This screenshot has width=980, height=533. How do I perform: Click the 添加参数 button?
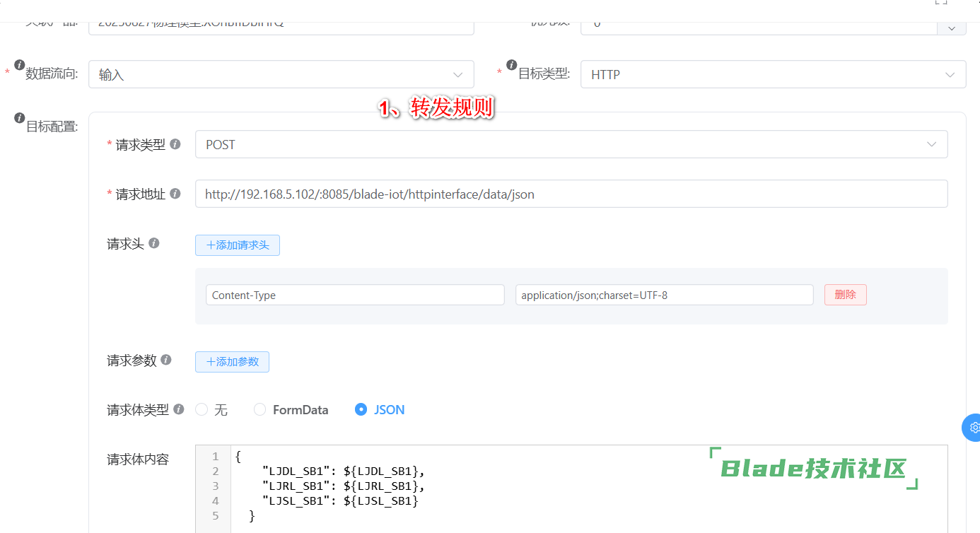(232, 362)
